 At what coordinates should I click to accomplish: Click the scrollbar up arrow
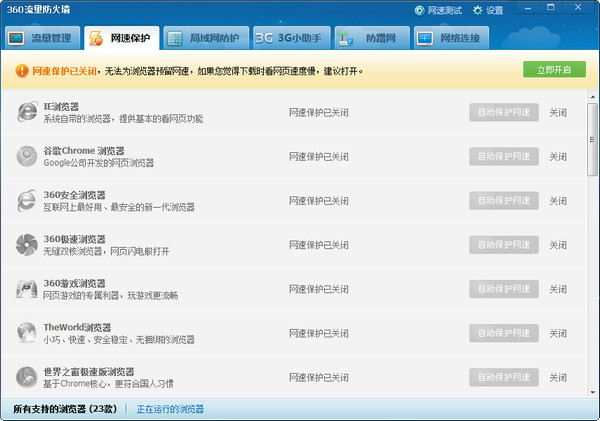pyautogui.click(x=593, y=97)
